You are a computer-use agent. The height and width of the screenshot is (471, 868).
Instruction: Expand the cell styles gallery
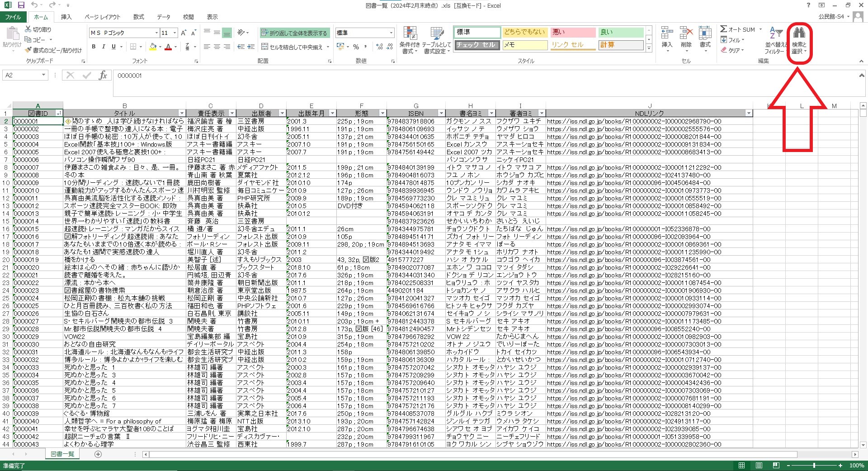click(x=649, y=47)
